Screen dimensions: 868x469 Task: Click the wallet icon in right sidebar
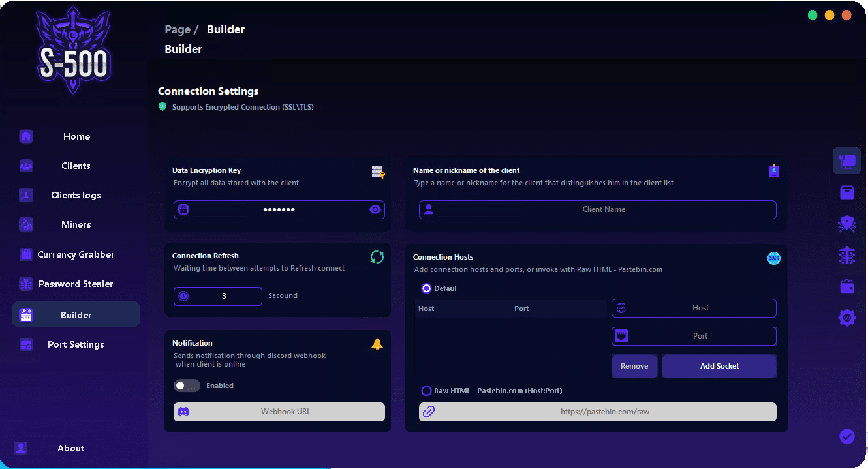point(846,286)
